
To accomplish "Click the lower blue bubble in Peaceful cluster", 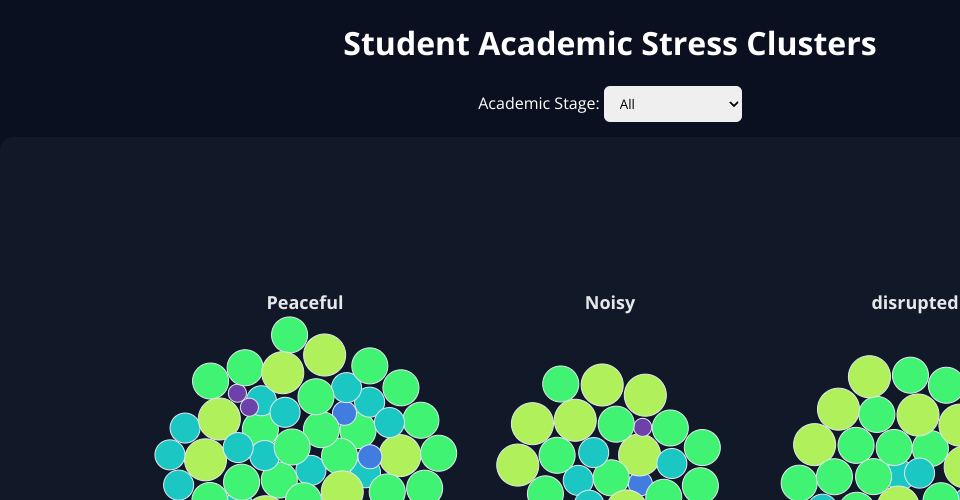I will [370, 456].
